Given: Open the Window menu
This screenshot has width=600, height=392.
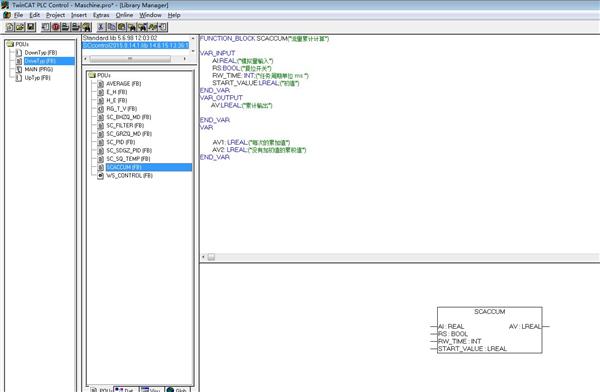Looking at the screenshot, I should pyautogui.click(x=150, y=15).
